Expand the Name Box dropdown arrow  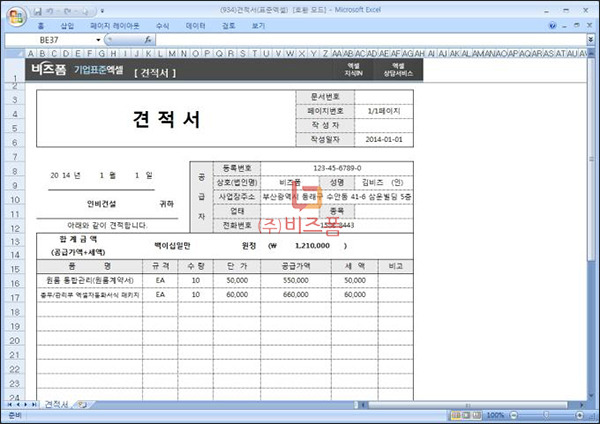(x=98, y=40)
